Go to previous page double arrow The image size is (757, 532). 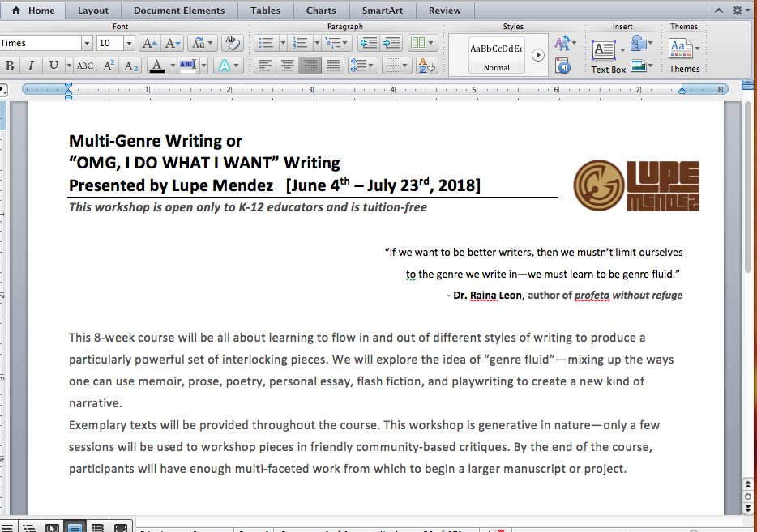748,484
